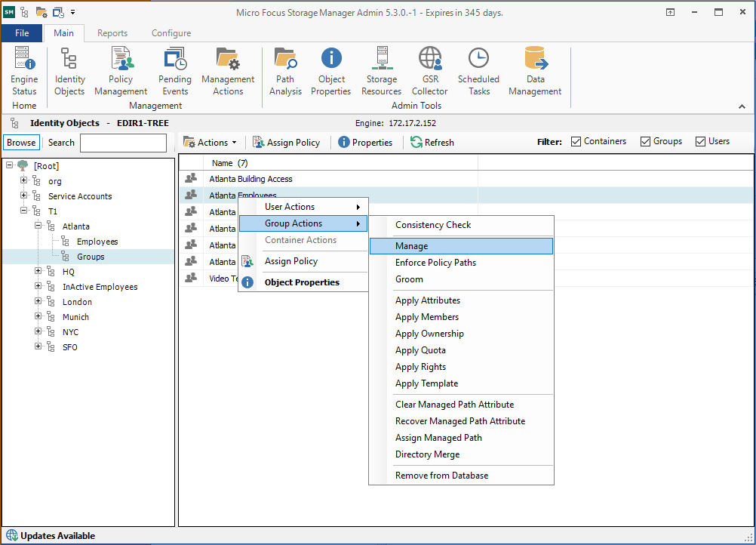756x545 pixels.
Task: Click in the Search input field
Action: 123,143
